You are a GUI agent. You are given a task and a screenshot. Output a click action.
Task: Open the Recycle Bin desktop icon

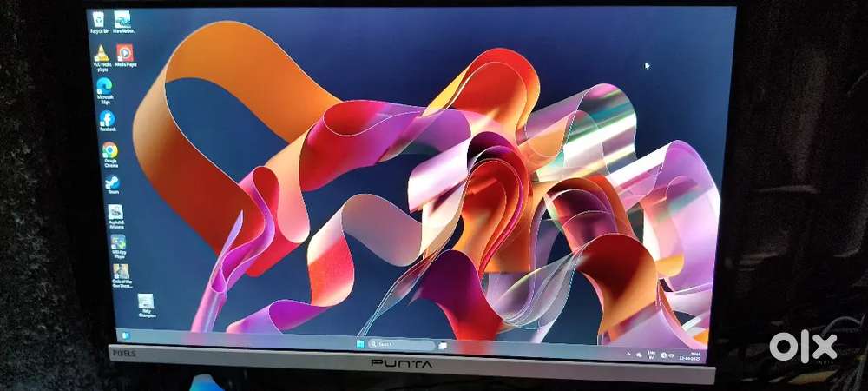coord(98,19)
